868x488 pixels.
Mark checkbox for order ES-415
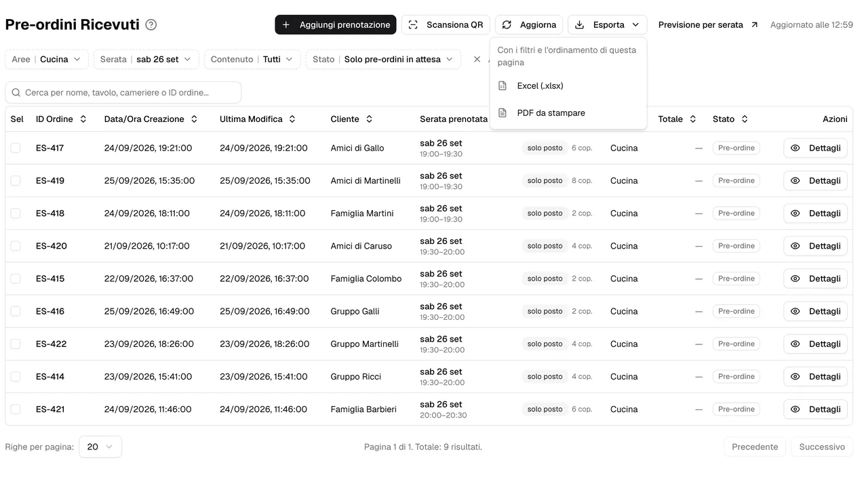(x=16, y=279)
